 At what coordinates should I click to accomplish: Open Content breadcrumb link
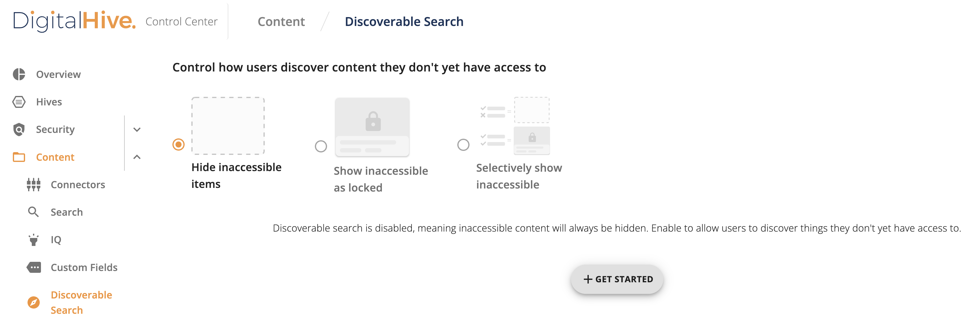point(281,22)
